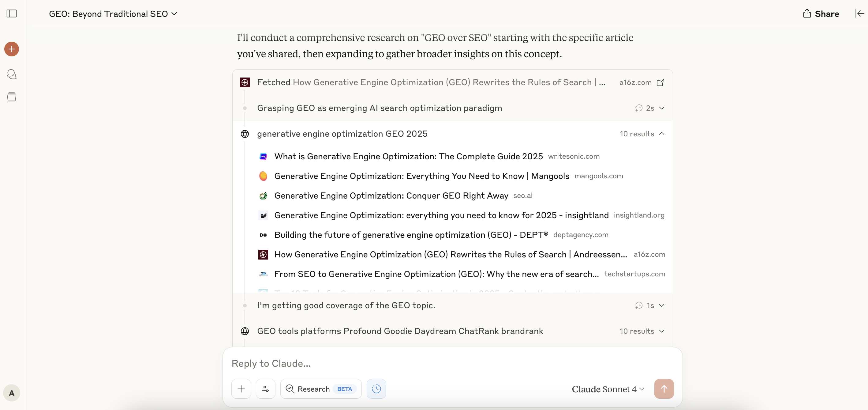Click the globe icon for GEO tools platforms search
This screenshot has width=868, height=410.
(245, 331)
